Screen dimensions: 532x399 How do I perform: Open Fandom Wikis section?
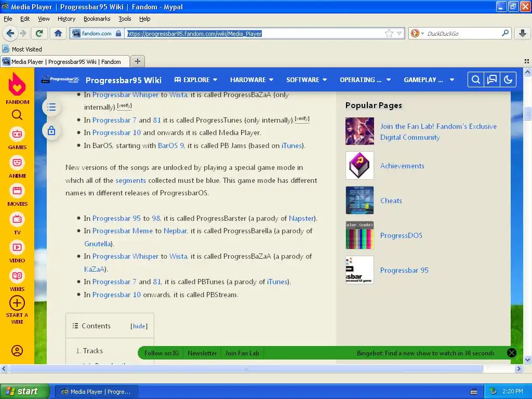[x=17, y=280]
